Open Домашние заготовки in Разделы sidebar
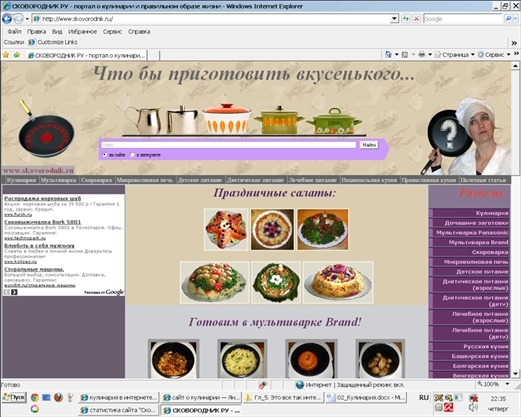Image resolution: width=521 pixels, height=417 pixels. (470, 223)
